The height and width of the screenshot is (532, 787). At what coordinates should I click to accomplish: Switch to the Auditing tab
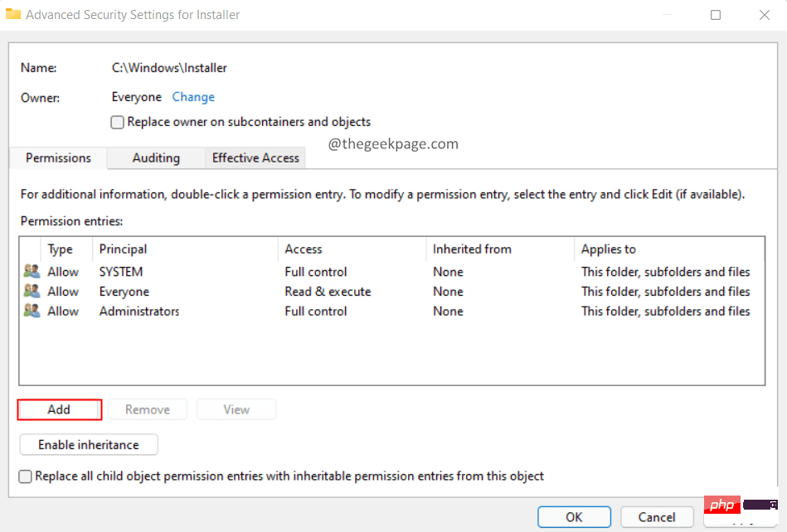(x=156, y=157)
